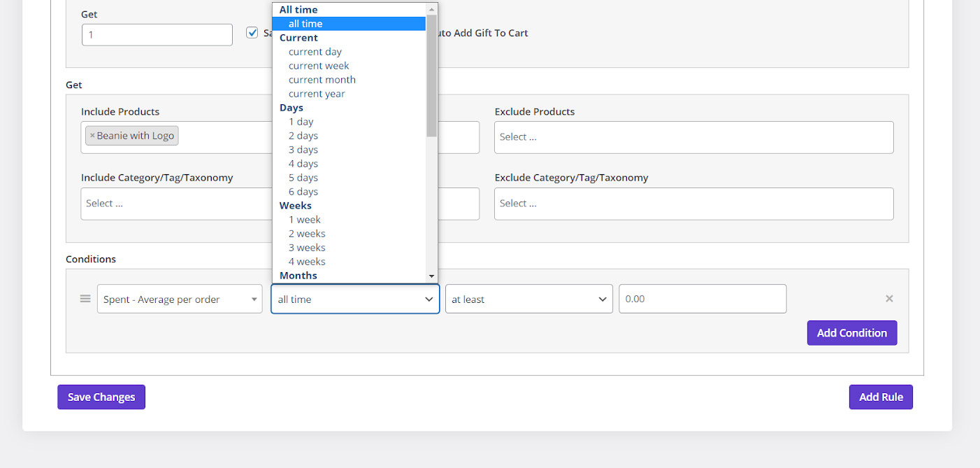Open the 'at least' comparison dropdown
The width and height of the screenshot is (980, 468).
(x=528, y=299)
